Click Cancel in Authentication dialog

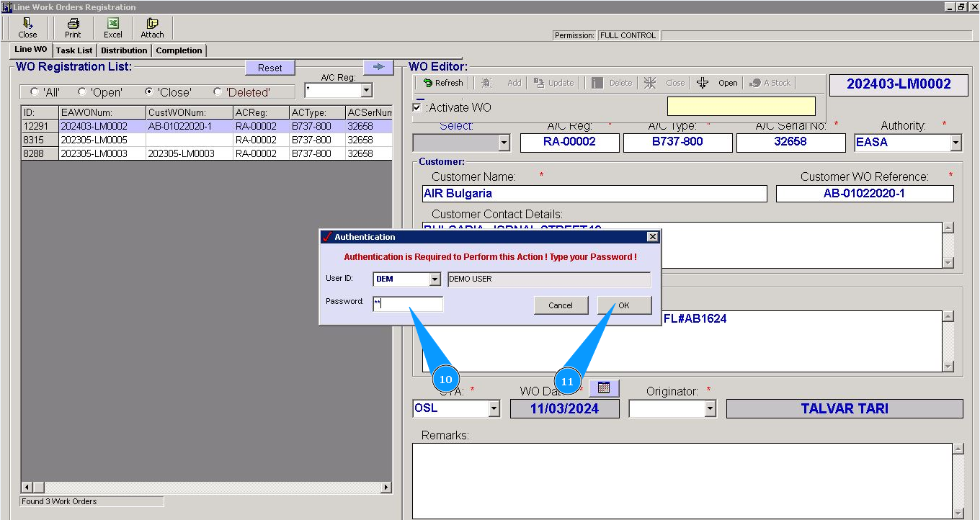(561, 305)
